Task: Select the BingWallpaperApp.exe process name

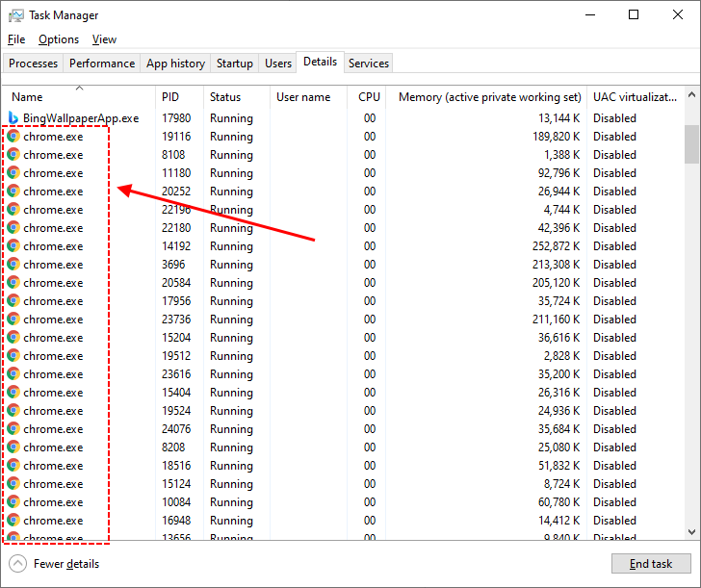Action: [x=81, y=118]
